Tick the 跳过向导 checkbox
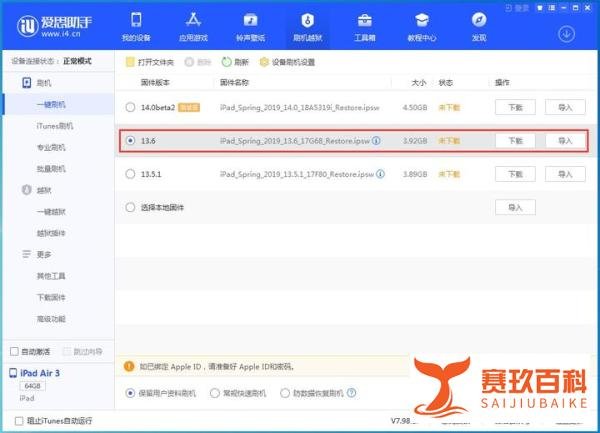Screen dimensions: 600x433 coord(67,351)
